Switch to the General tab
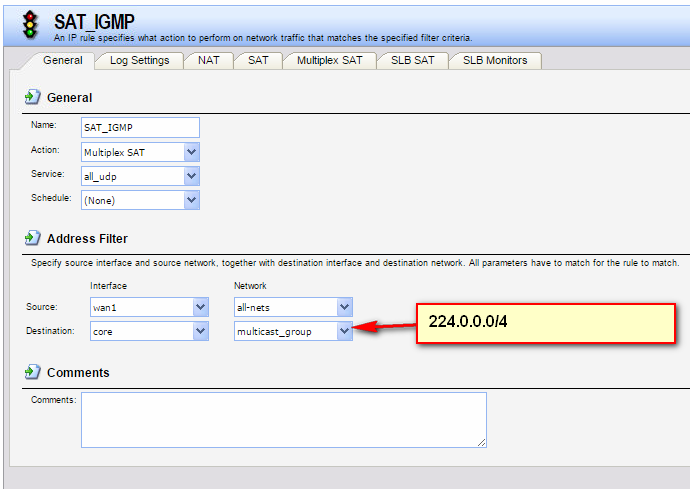 [x=62, y=60]
